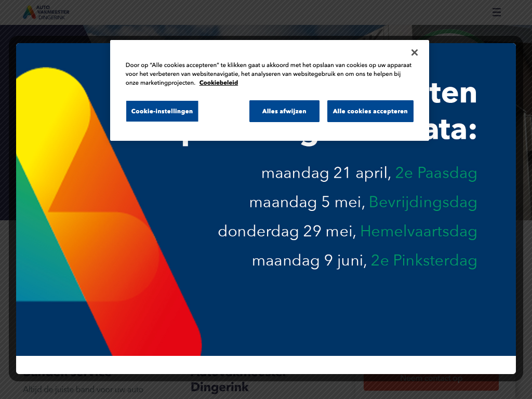This screenshot has width=532, height=399.
Task: Click the 'maandag 9 juni' date text
Action: (x=309, y=260)
